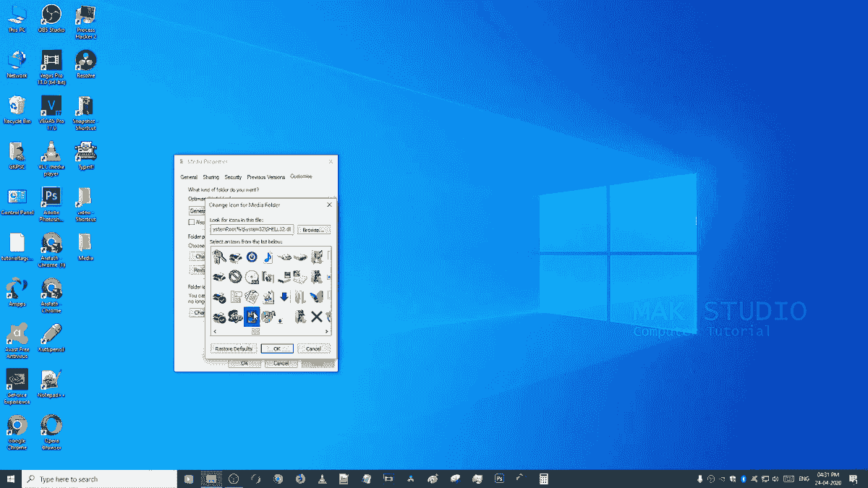Select the blue down-arrow icon
Image resolution: width=868 pixels, height=488 pixels.
(284, 297)
